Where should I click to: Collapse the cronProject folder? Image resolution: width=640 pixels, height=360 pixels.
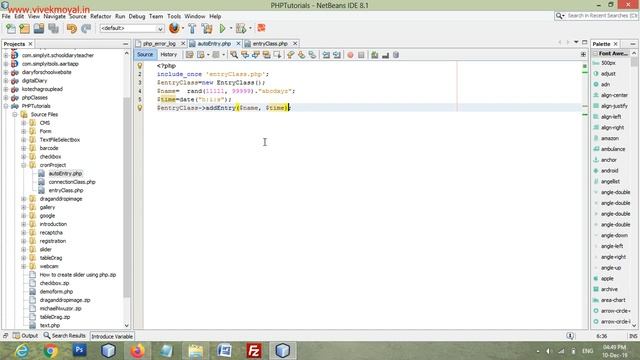click(24, 165)
